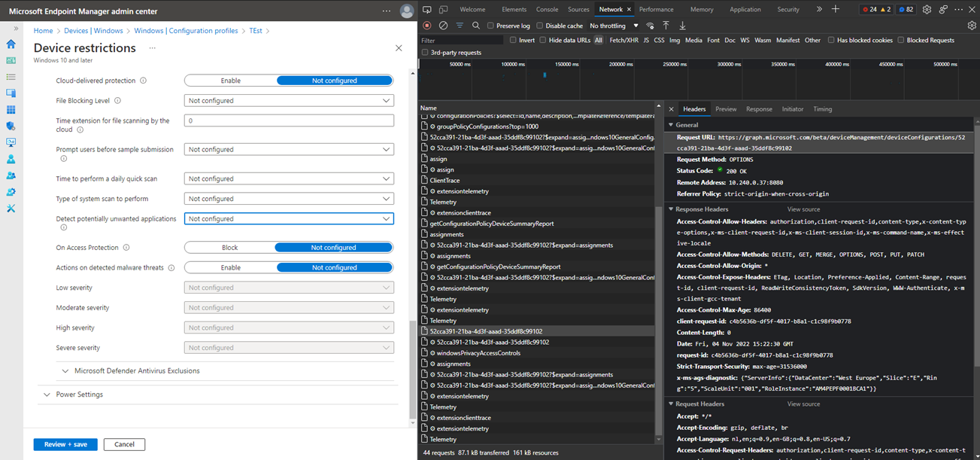This screenshot has width=980, height=460.
Task: Click info icon next to File Blocking Level
Action: [x=117, y=100]
